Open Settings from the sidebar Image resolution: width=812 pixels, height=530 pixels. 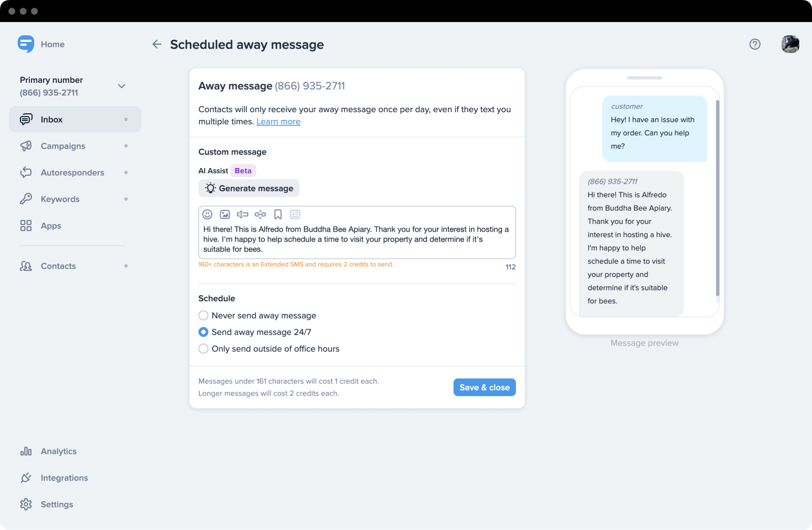pos(56,504)
